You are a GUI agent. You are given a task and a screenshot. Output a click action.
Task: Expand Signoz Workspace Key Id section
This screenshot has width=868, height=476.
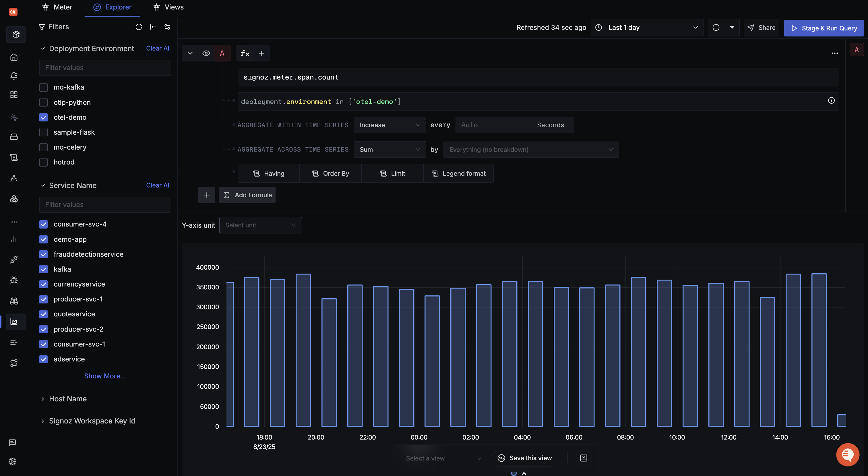pyautogui.click(x=43, y=421)
